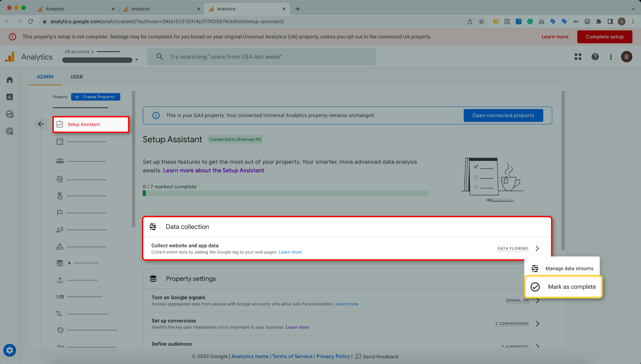Switch to the second Analytics browser tab
Viewport: 641px width, 364px height.
pos(161,9)
